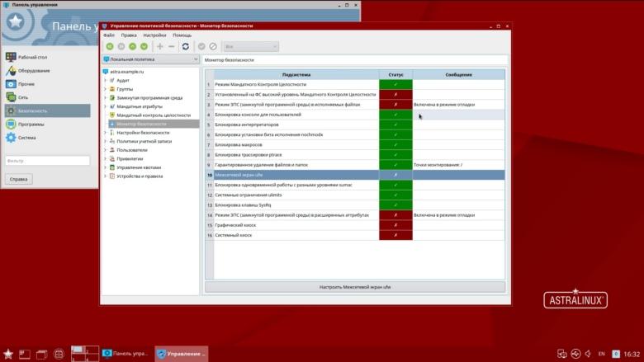Click Настроить Межсетевой экран ufw button
Viewport: 644px width, 362px height.
coord(355,287)
